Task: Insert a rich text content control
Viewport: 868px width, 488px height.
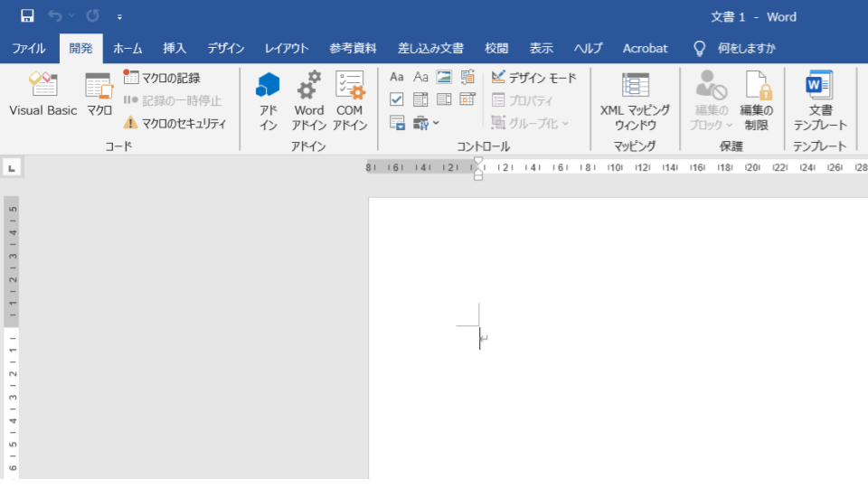Action: (396, 77)
